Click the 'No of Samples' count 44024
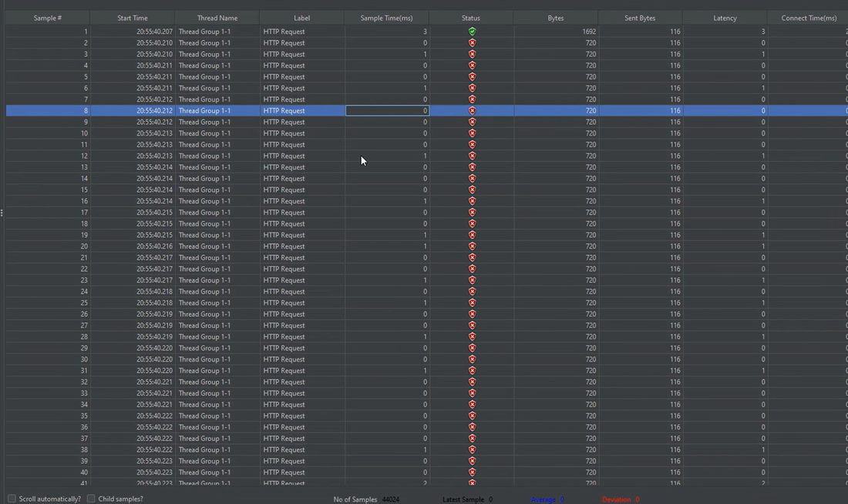 click(x=391, y=499)
